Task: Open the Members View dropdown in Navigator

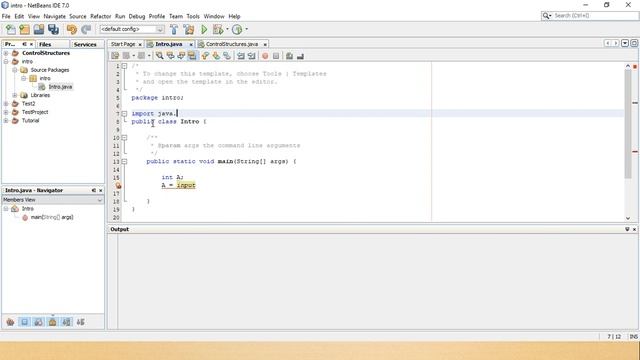Action: click(100, 200)
